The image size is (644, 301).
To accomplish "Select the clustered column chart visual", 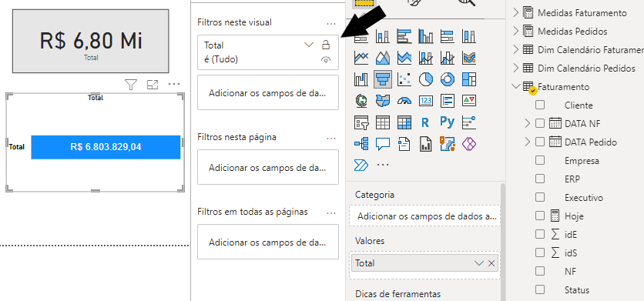I will tap(425, 36).
